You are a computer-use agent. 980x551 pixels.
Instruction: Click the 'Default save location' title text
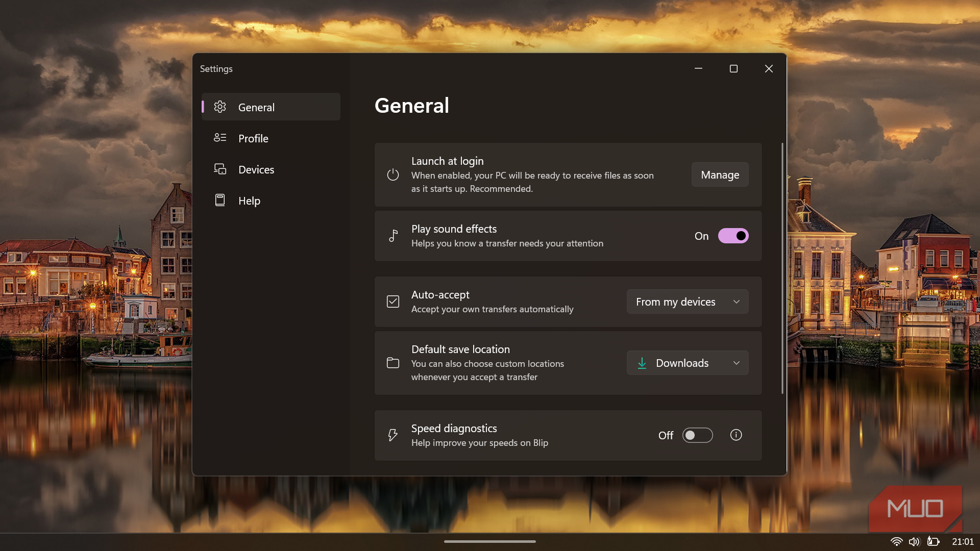(x=460, y=349)
